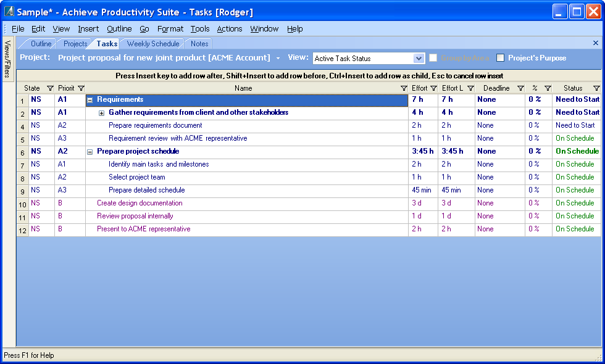Expand Gather requirements from client task

coord(101,113)
